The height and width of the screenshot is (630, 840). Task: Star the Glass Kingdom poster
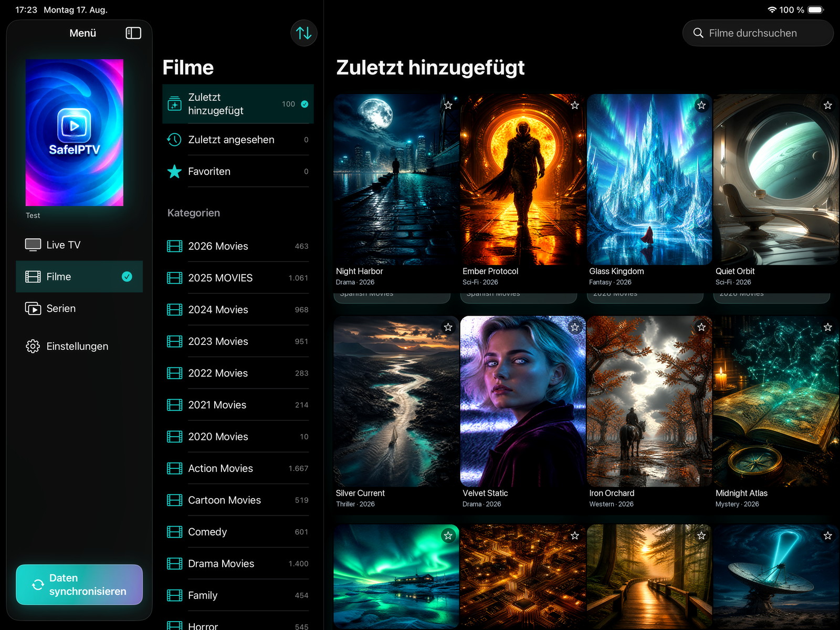[x=701, y=105]
